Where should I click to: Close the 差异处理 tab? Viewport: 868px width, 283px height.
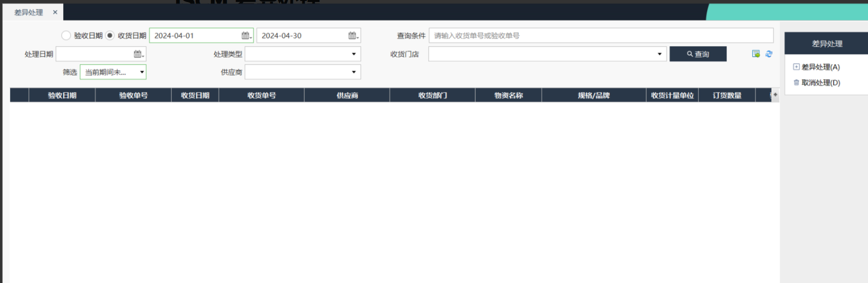[55, 13]
